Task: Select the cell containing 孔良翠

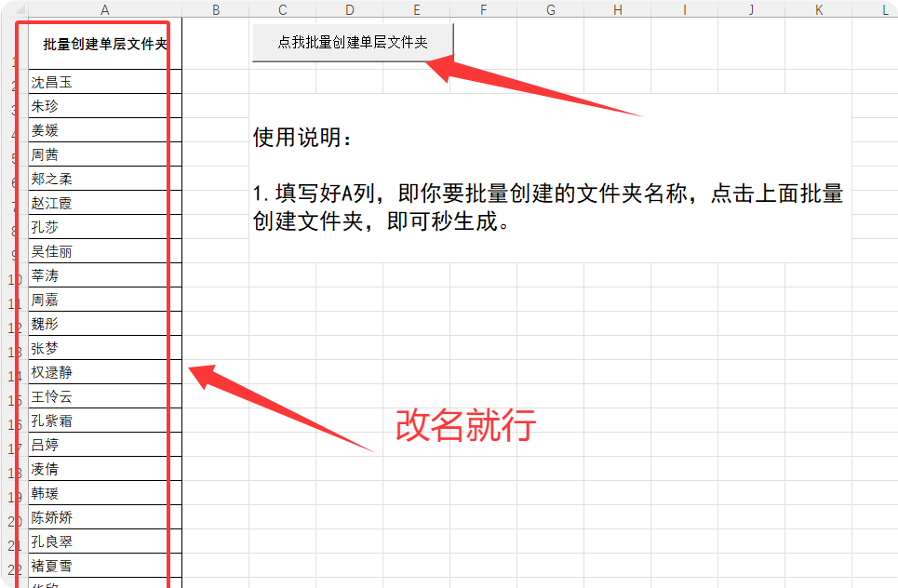Action: pos(105,541)
